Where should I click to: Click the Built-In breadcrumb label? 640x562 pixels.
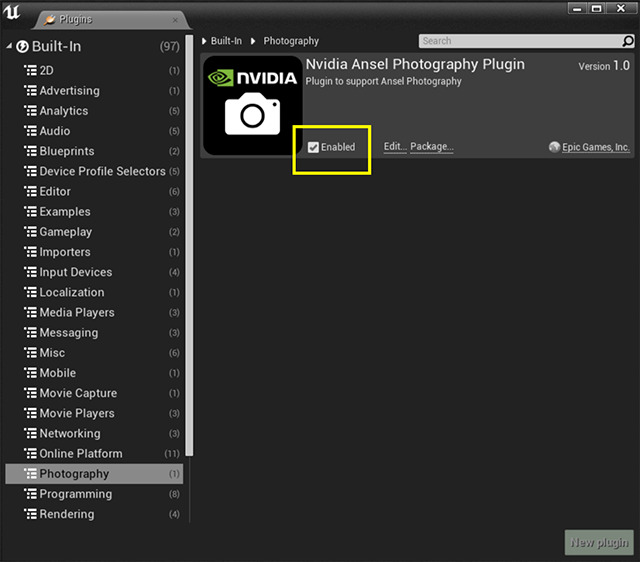[x=226, y=41]
